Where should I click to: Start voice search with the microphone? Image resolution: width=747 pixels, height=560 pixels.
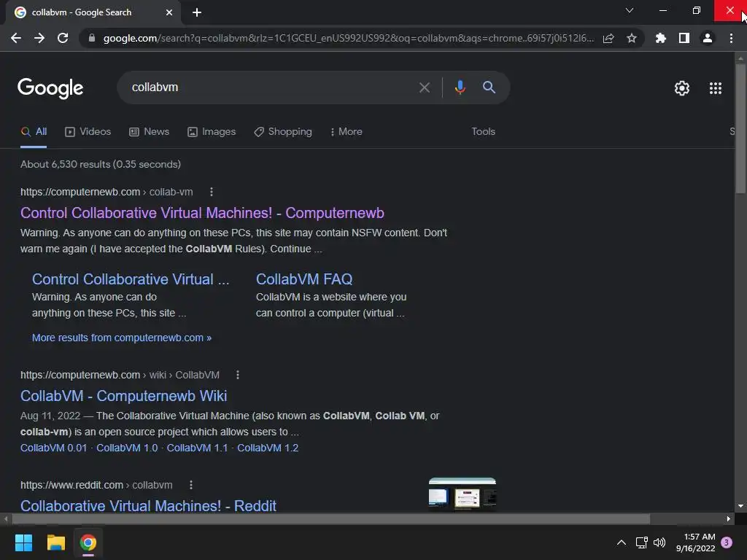pos(460,87)
